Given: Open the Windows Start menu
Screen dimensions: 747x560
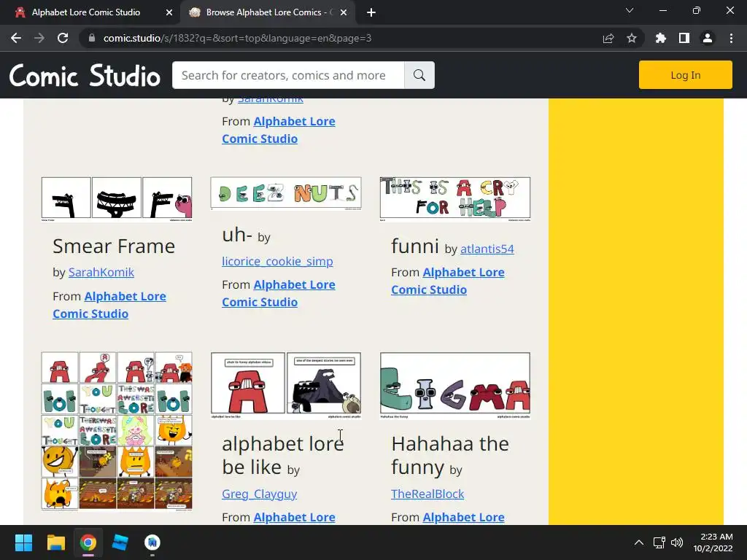Looking at the screenshot, I should tap(23, 542).
